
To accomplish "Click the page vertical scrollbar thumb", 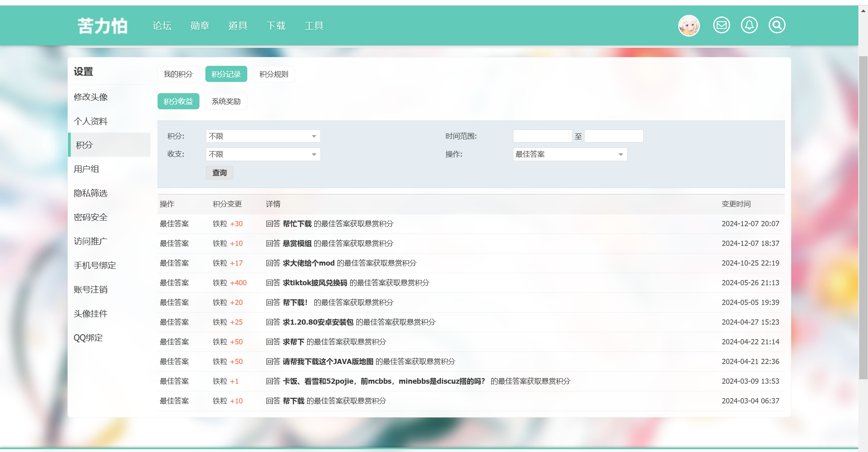I will click(x=863, y=217).
